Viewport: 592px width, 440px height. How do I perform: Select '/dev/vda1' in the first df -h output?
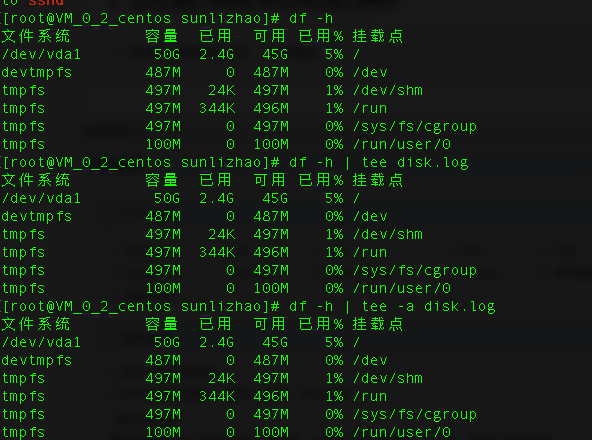[x=42, y=54]
